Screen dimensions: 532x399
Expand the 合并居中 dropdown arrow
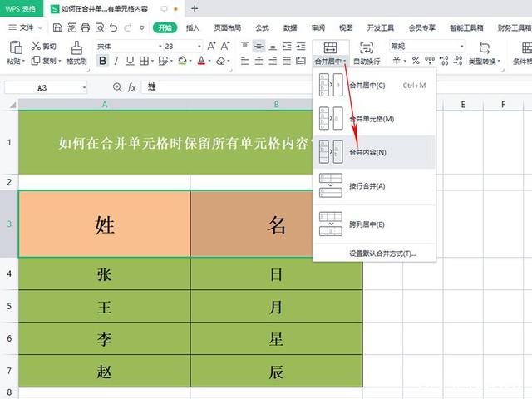pyautogui.click(x=345, y=62)
